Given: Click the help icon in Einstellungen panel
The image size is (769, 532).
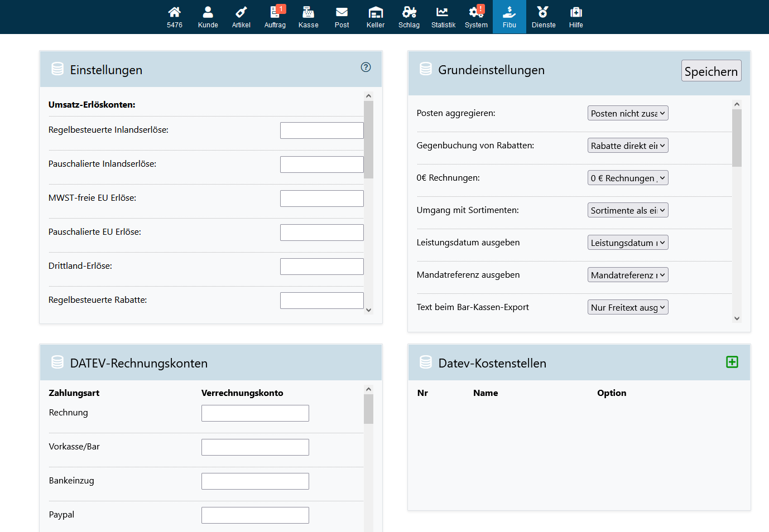Looking at the screenshot, I should click(x=366, y=67).
